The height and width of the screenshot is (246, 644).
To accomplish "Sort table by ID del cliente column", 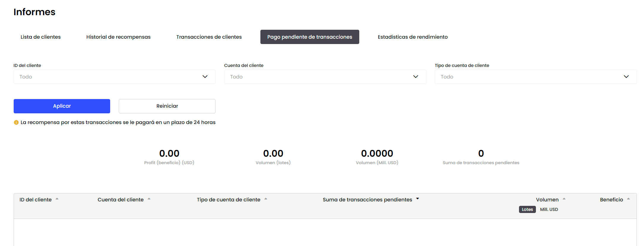I will (x=39, y=200).
